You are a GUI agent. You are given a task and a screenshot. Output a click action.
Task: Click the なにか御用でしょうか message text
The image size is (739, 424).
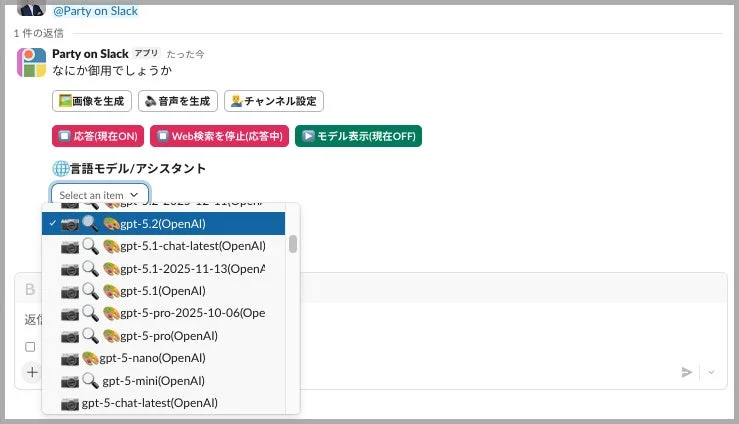pos(112,71)
